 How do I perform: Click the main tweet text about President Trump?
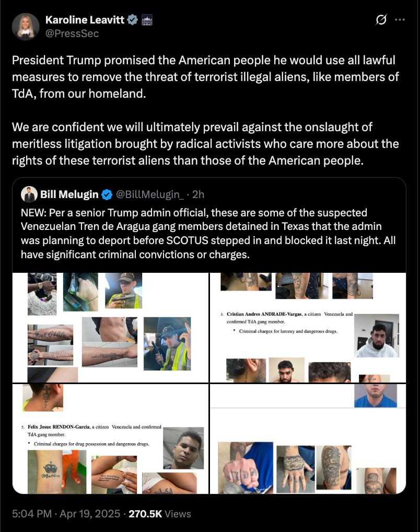(x=205, y=110)
